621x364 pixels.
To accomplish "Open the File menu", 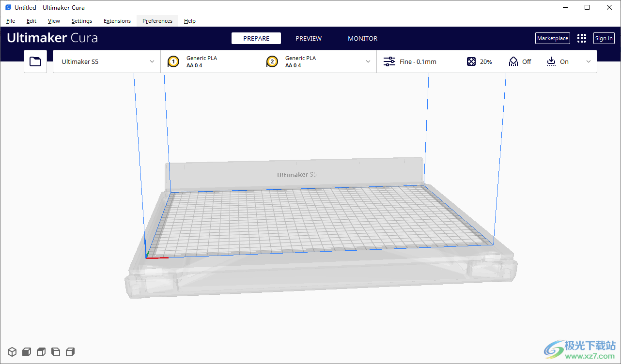I will coord(11,21).
